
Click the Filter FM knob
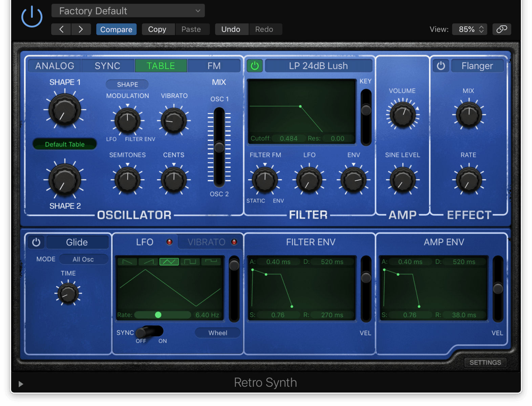(x=265, y=180)
